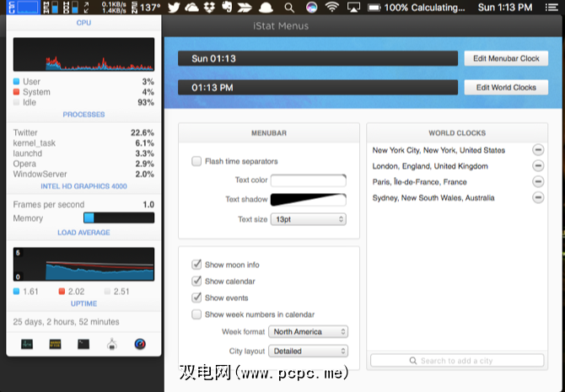The width and height of the screenshot is (565, 392).
Task: Enable Show week numbers in calendar
Action: 196,314
